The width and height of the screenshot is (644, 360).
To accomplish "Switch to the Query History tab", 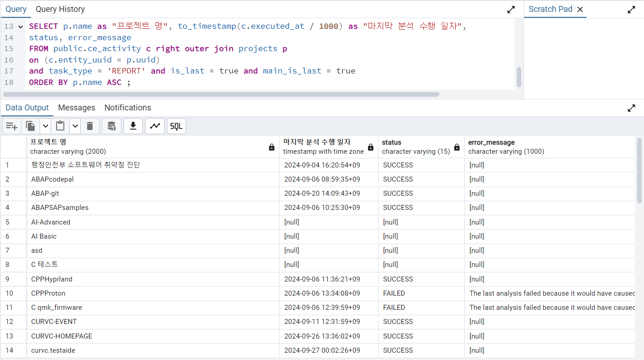I will (60, 9).
